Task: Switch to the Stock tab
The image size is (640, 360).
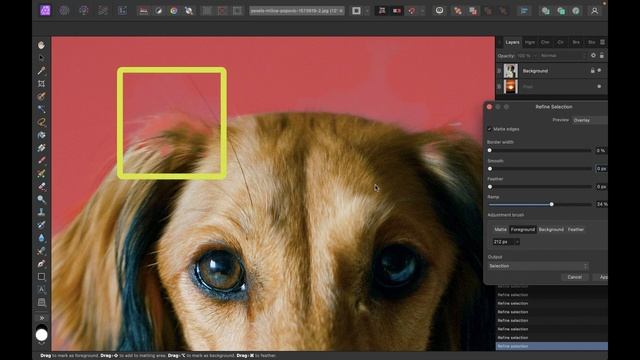Action: pyautogui.click(x=591, y=42)
